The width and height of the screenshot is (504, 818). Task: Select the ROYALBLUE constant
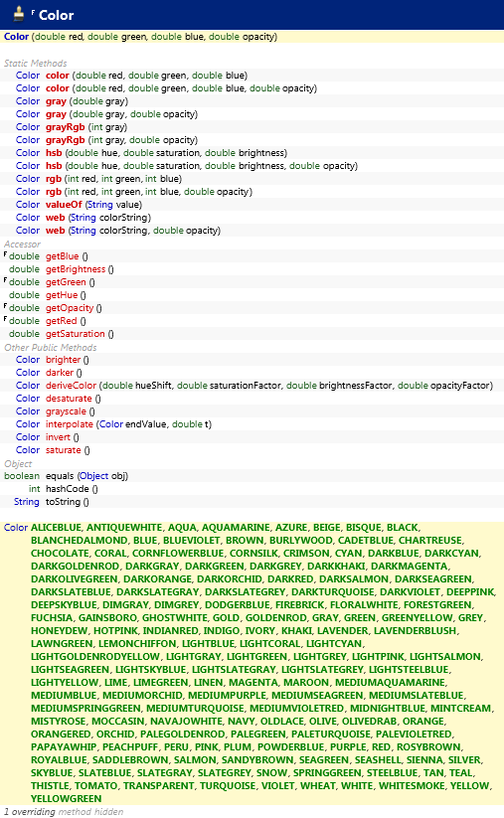59,760
